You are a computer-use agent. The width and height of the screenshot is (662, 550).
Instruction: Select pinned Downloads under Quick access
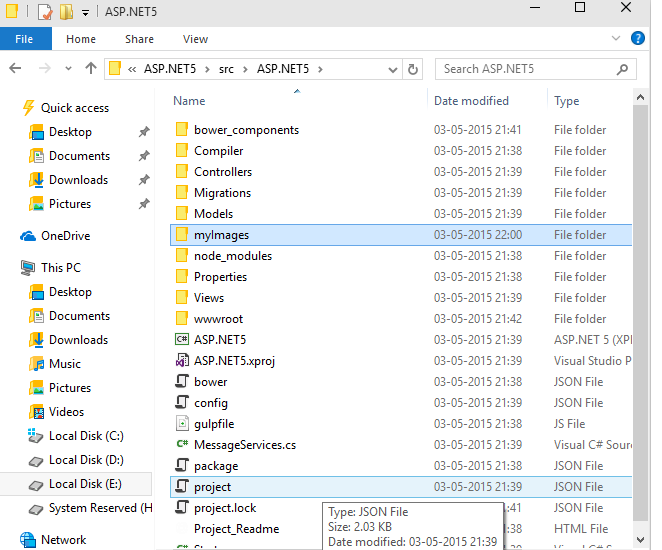point(79,180)
